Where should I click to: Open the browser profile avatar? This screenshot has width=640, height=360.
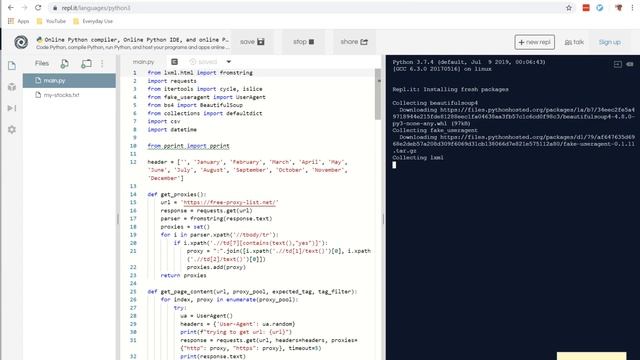[619, 7]
